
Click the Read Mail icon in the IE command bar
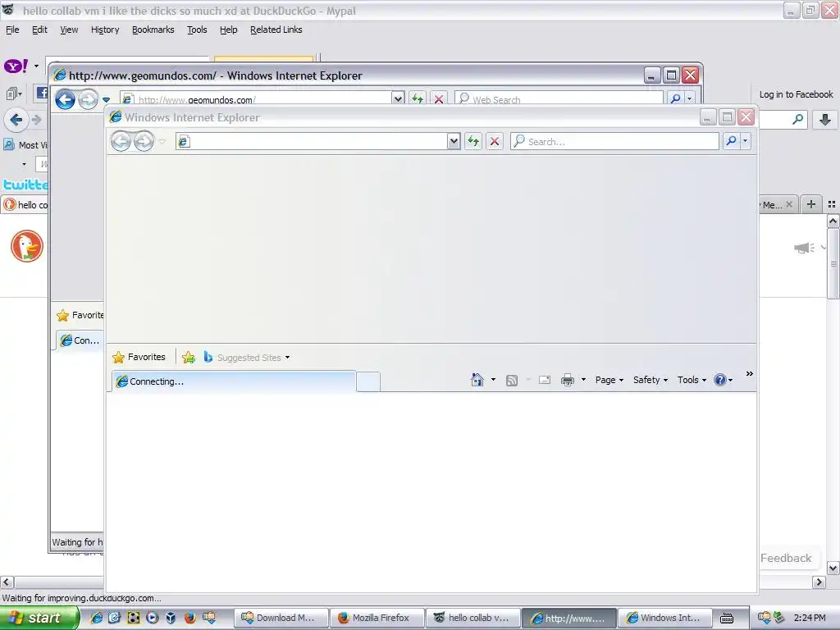tap(545, 380)
